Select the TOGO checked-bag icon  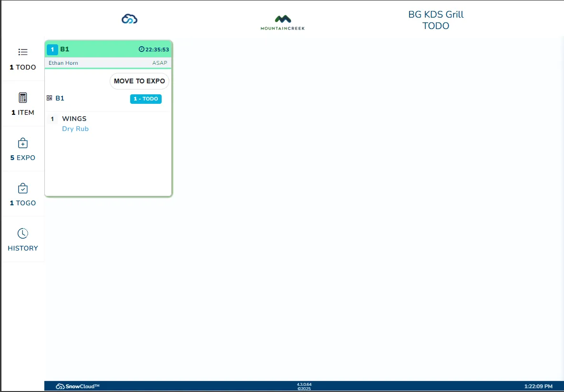tap(23, 188)
